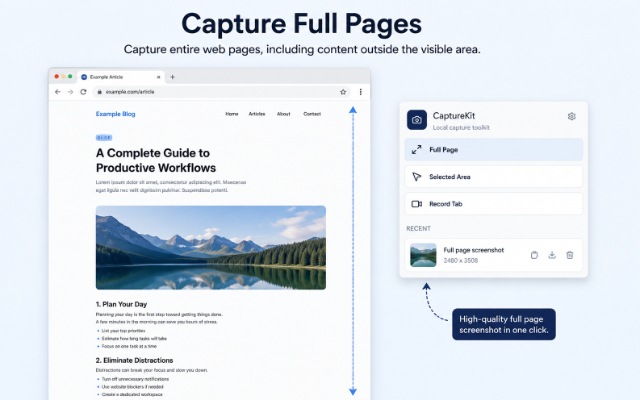This screenshot has width=640, height=400.
Task: Click the '1. Plan Your Day' heading
Action: click(121, 304)
